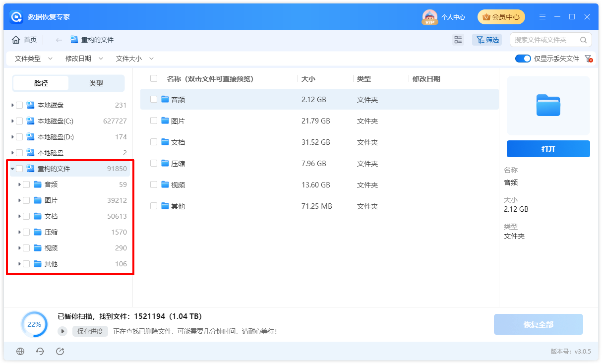The image size is (602, 364).
Task: Click the 其他 folder icon in file list
Action: (x=165, y=206)
